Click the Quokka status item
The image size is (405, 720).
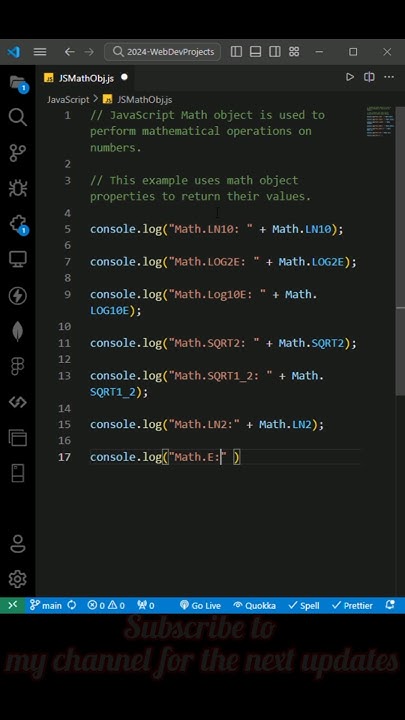(254, 606)
